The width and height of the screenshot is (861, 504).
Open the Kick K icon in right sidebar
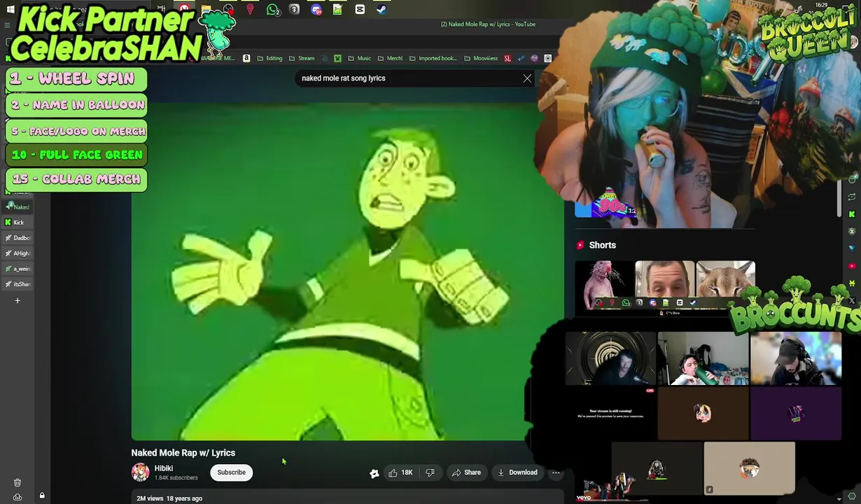pyautogui.click(x=852, y=214)
